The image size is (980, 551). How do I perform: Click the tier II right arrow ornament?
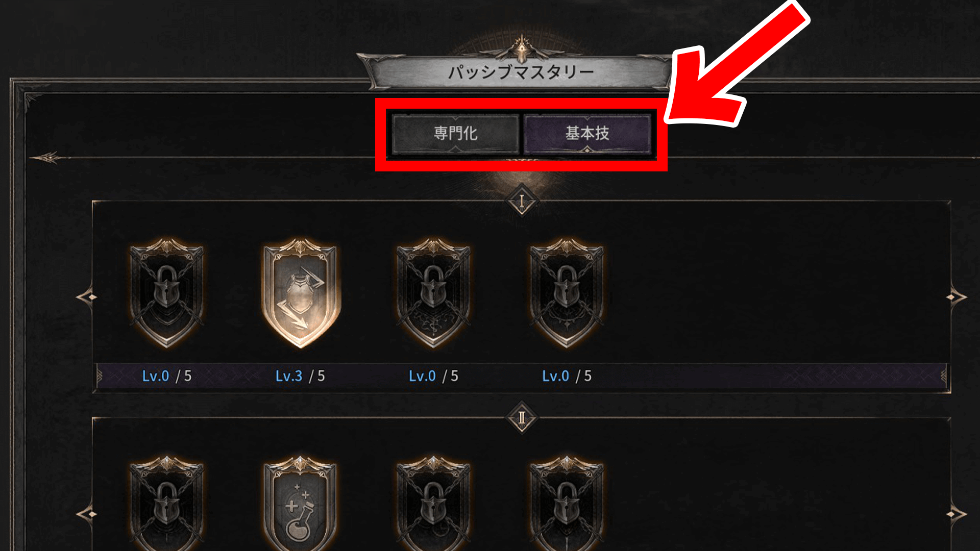point(956,514)
